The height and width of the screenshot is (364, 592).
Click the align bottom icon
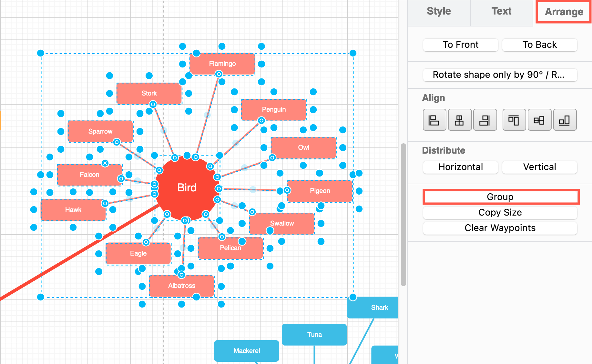pyautogui.click(x=565, y=120)
